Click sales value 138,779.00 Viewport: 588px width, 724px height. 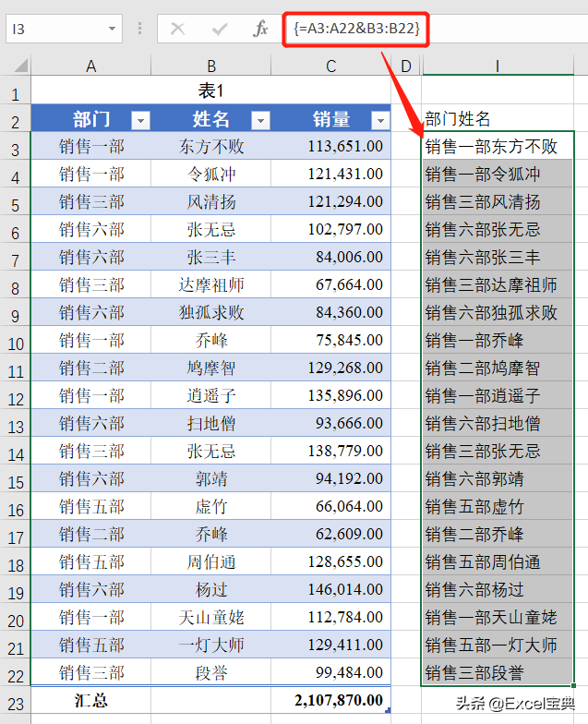click(330, 451)
